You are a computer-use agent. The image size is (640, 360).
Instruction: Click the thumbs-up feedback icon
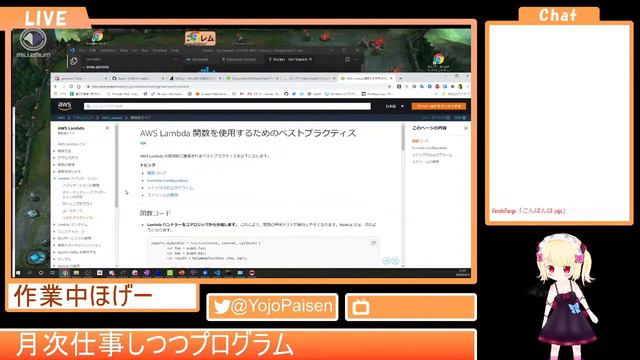(x=386, y=261)
